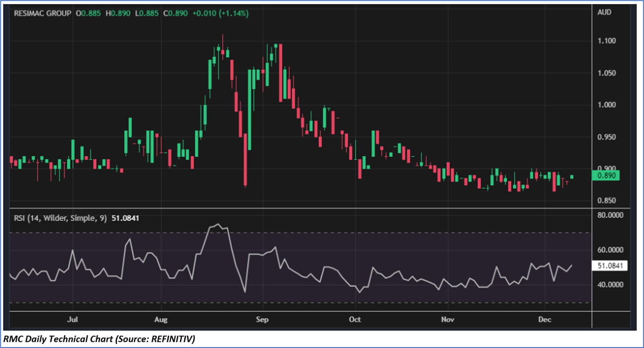Click the 80.0000 RSI axis label
Viewport: 644px width, 348px height.
pos(611,215)
